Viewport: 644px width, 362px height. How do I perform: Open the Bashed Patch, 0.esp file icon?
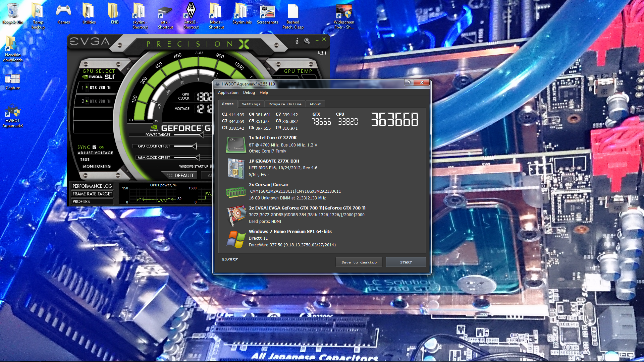(x=293, y=16)
